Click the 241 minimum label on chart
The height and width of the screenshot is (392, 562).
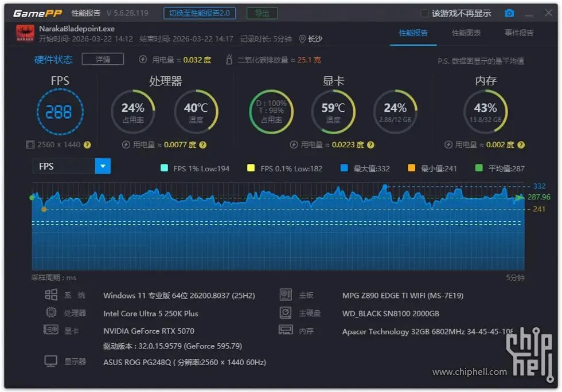click(x=539, y=209)
